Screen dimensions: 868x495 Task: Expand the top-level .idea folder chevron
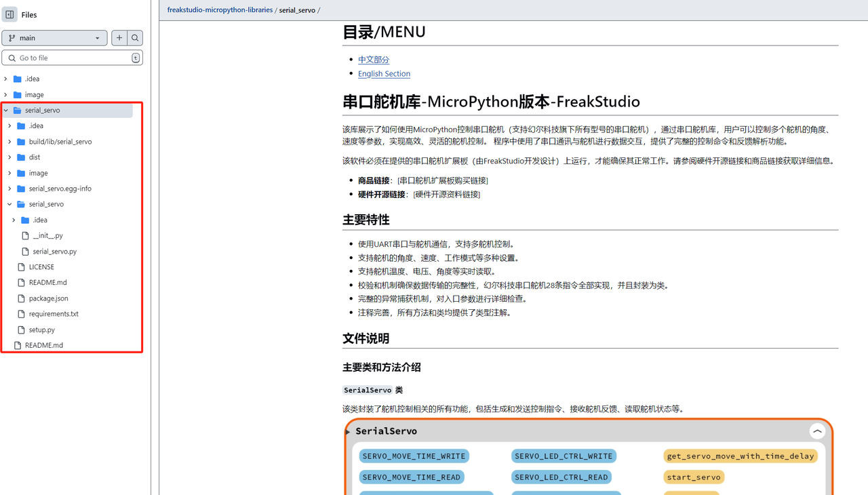6,79
